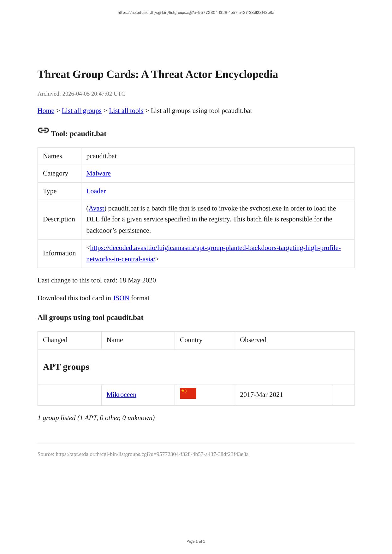Click the 2017-Mar 2021 observed cell

261,395
